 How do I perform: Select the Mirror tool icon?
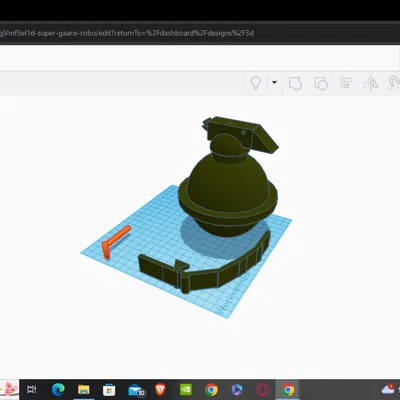pyautogui.click(x=371, y=83)
